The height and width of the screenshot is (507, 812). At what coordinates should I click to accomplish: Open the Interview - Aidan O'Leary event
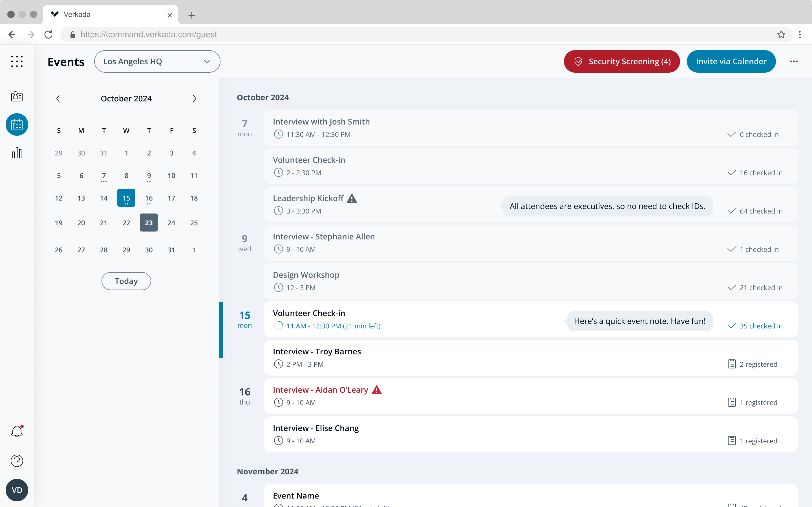(320, 390)
